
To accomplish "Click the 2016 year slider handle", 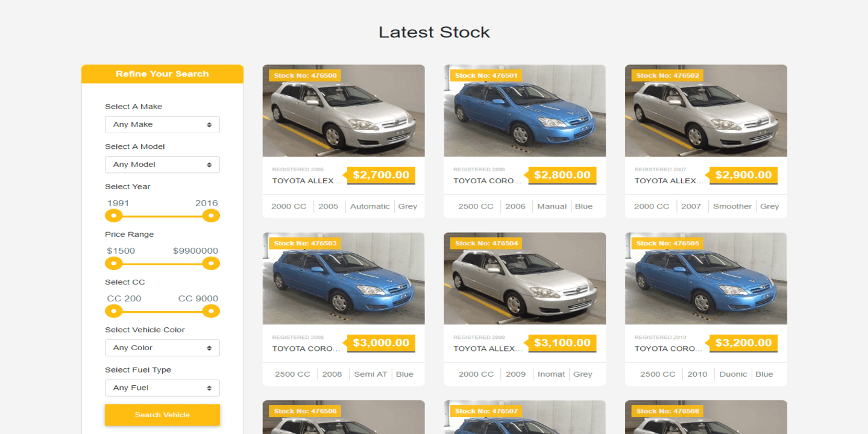I will click(211, 216).
